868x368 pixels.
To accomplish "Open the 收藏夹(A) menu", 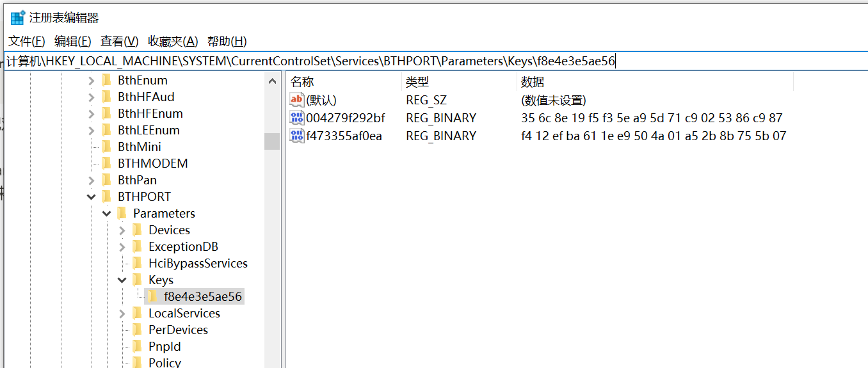I will tap(173, 42).
